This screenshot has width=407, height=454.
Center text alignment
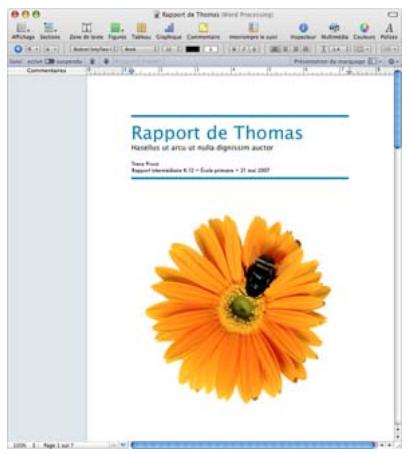click(285, 49)
